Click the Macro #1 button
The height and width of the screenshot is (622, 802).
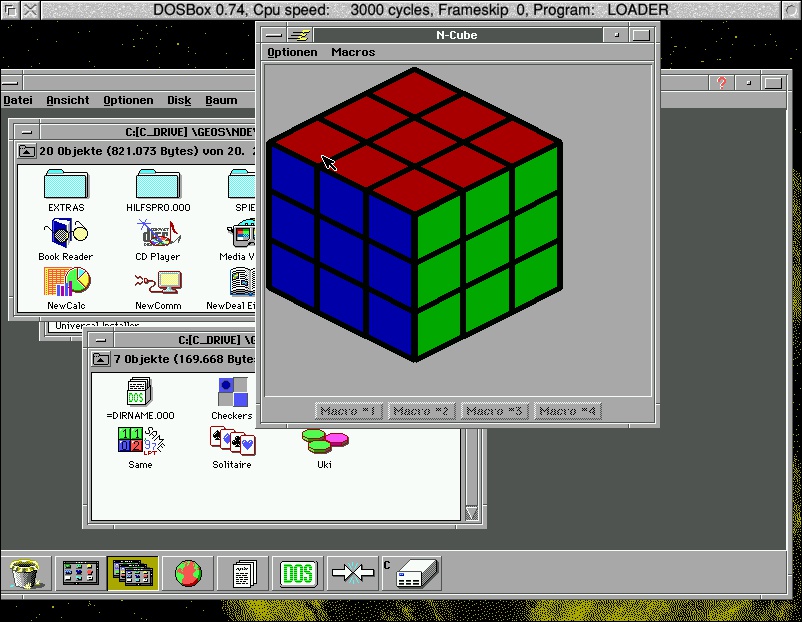click(x=347, y=411)
